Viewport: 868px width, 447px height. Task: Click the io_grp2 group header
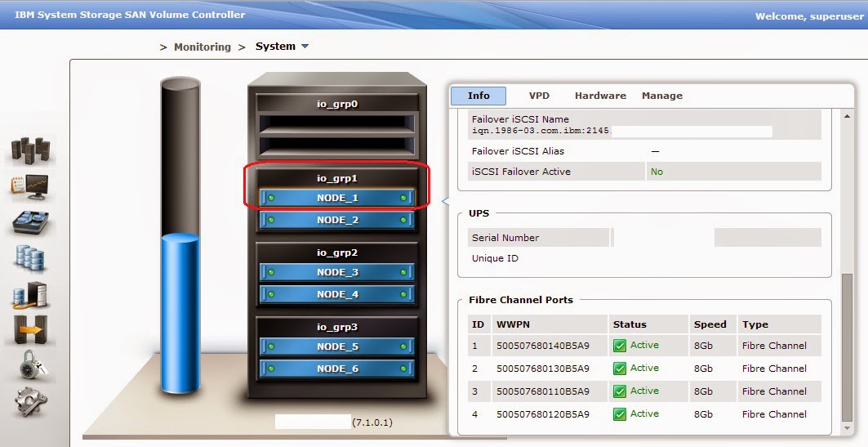click(337, 253)
